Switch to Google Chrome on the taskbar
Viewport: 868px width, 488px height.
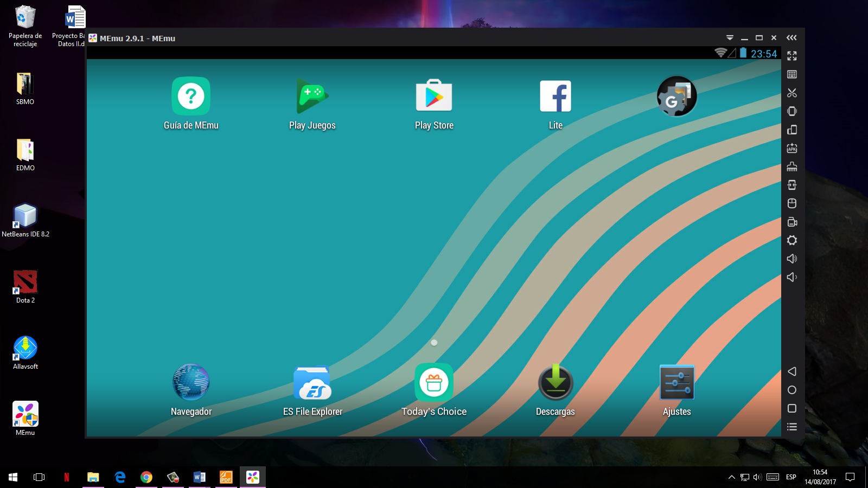[x=146, y=477]
